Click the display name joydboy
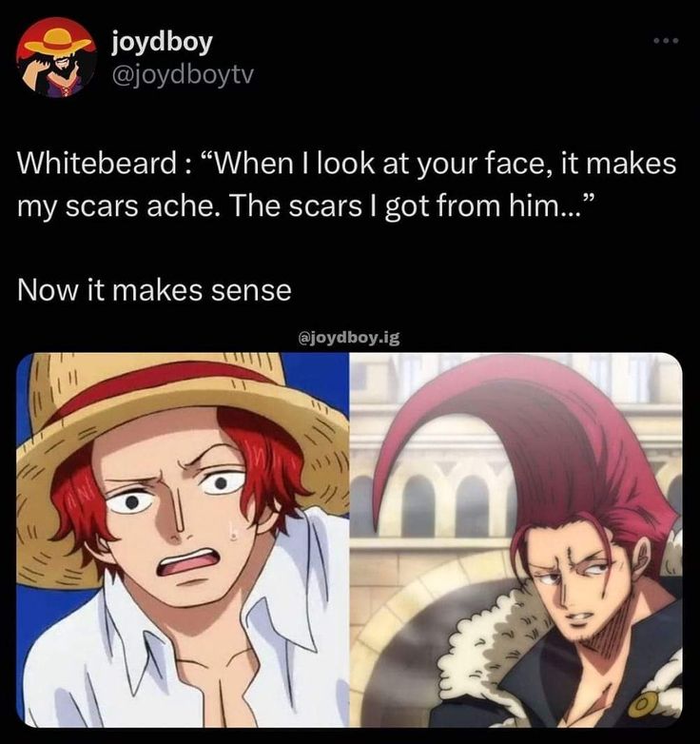This screenshot has height=744, width=700. point(162,43)
